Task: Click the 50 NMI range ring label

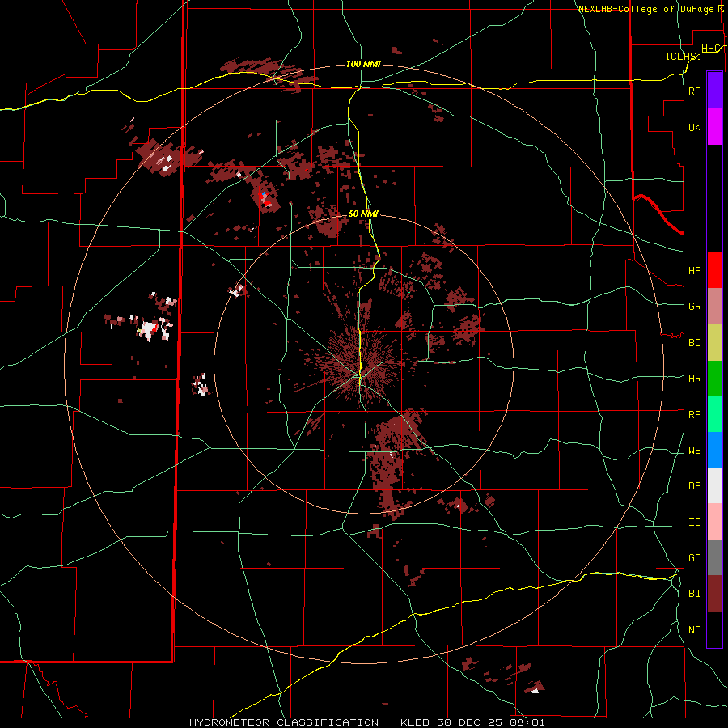Action: coord(363,214)
